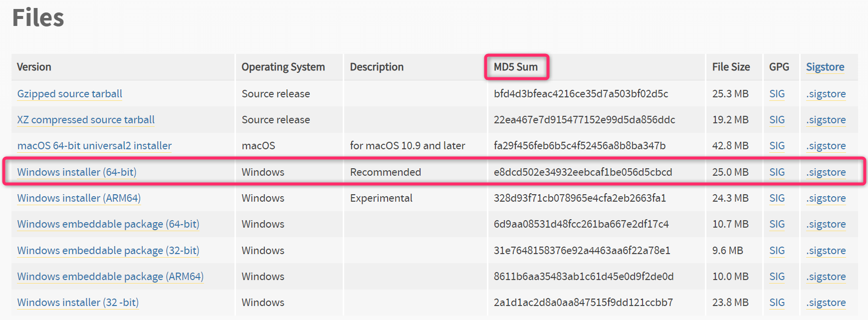Download the XZ compressed source tarball
This screenshot has width=868, height=320.
click(x=86, y=120)
